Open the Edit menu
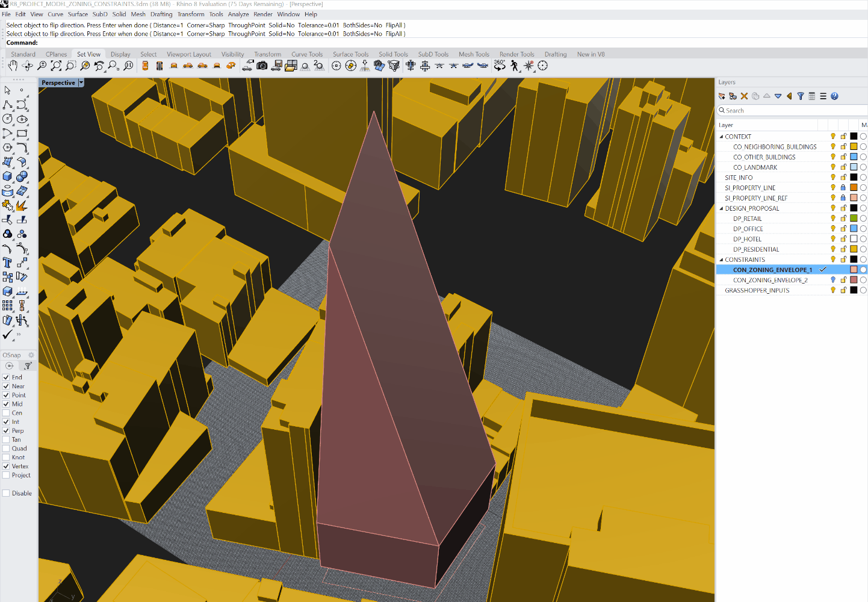Image resolution: width=868 pixels, height=602 pixels. 20,14
